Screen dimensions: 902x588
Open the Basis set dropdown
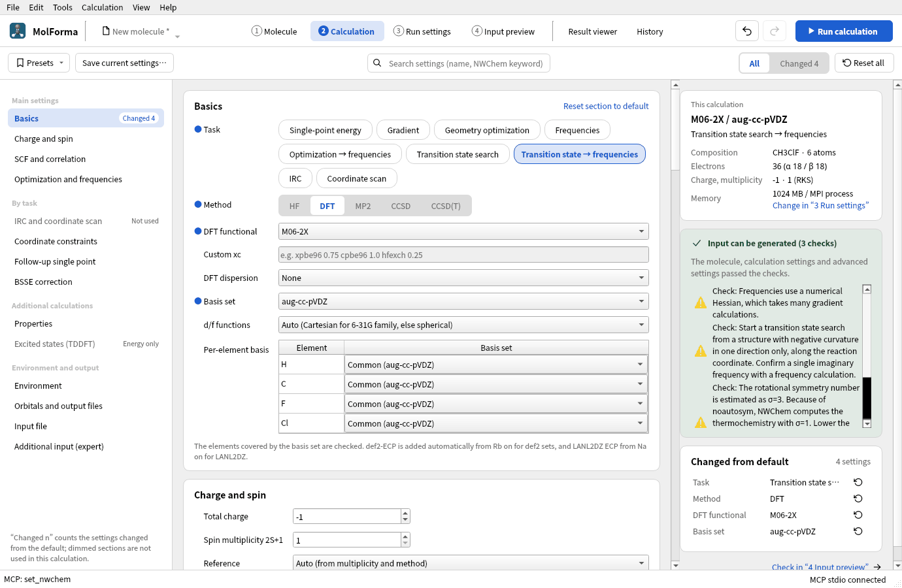(x=463, y=301)
